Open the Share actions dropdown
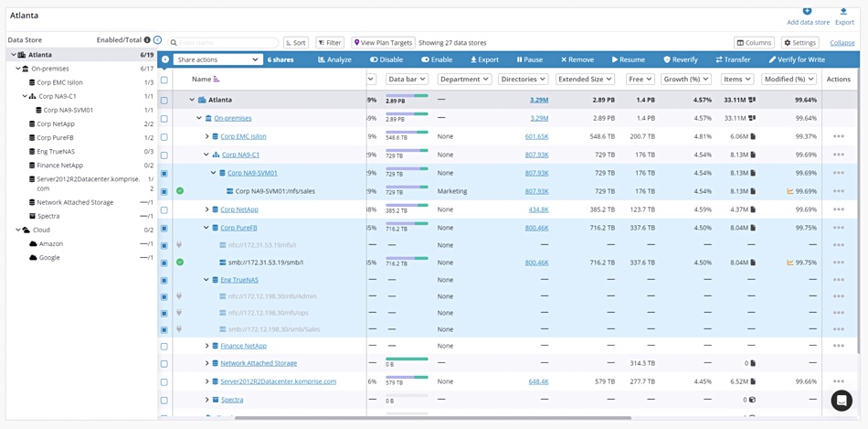The image size is (868, 429). pyautogui.click(x=217, y=59)
